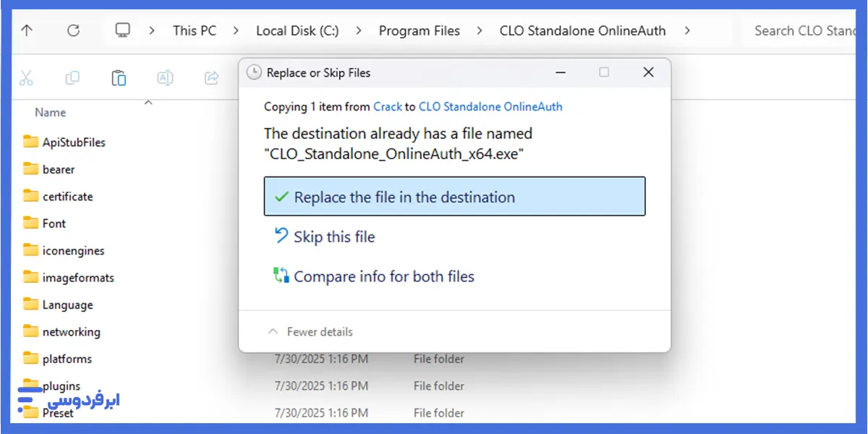Collapse dialog with Fewer details
868x434 pixels.
(x=310, y=331)
